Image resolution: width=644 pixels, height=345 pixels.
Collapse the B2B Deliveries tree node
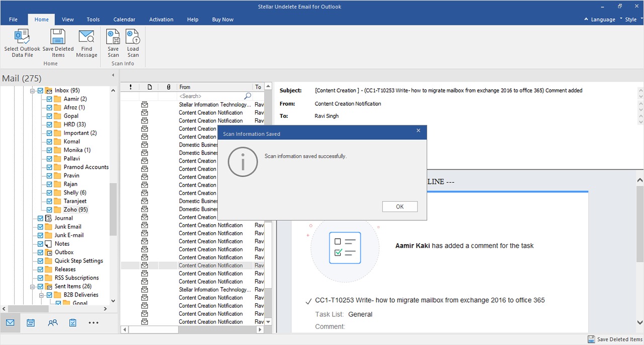42,295
